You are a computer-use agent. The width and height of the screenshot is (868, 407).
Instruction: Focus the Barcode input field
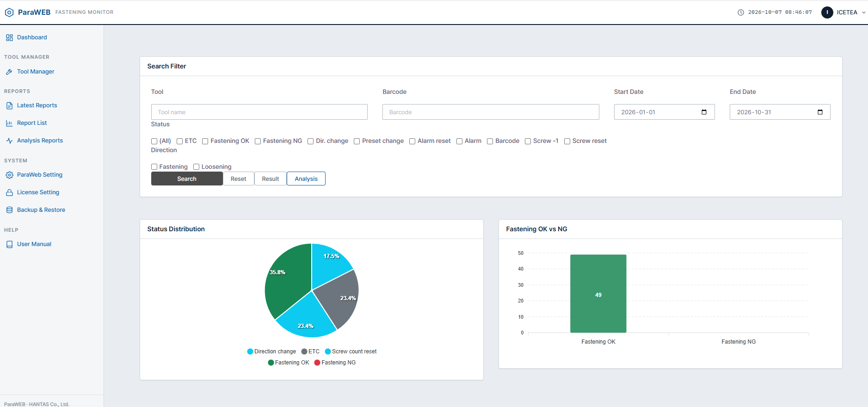pyautogui.click(x=491, y=112)
